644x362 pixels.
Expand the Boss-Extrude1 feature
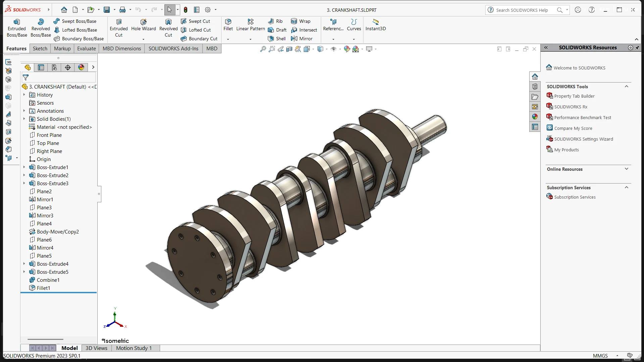[x=24, y=167]
